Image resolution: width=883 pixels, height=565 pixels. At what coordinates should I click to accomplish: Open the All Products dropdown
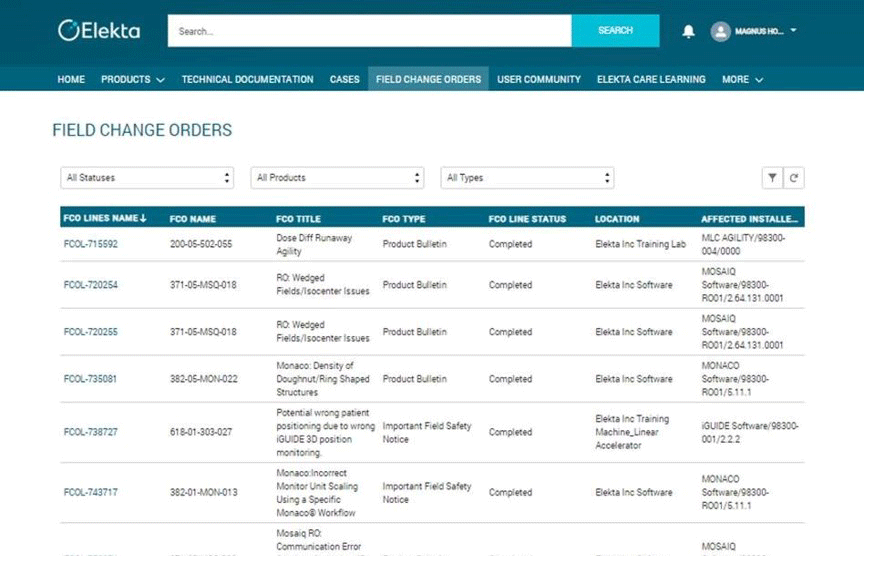click(x=337, y=178)
